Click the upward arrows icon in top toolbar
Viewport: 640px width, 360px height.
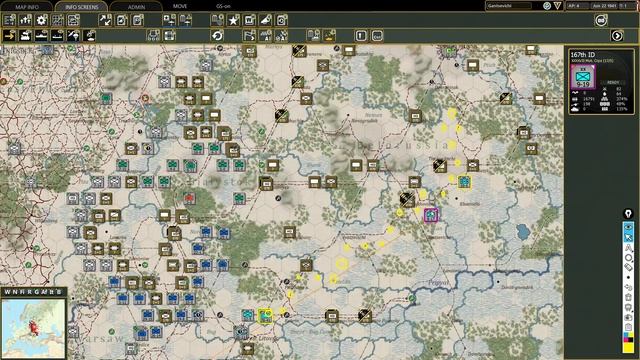click(25, 20)
